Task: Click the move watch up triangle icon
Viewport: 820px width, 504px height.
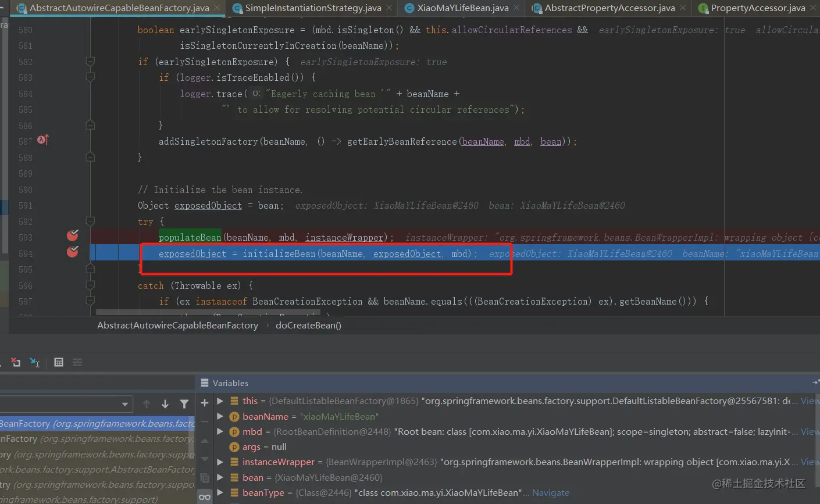Action: (x=205, y=441)
